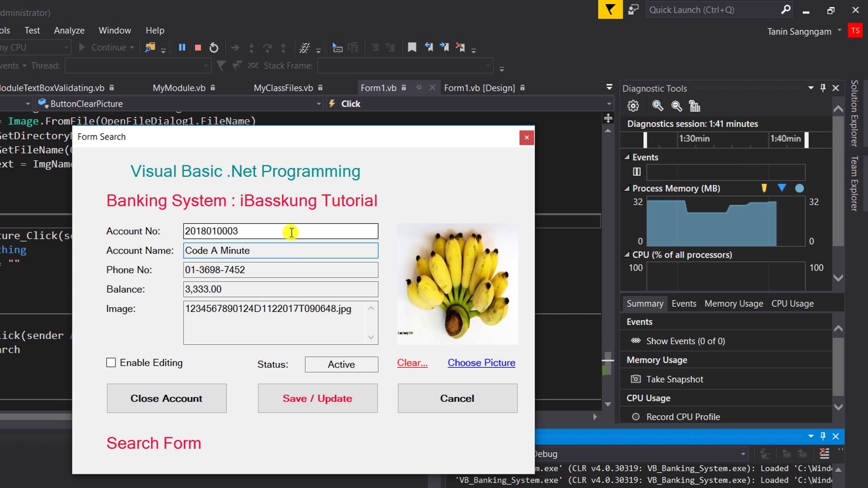Image resolution: width=868 pixels, height=488 pixels.
Task: Open the Tanin Sangngam account dropdown
Action: point(840,30)
